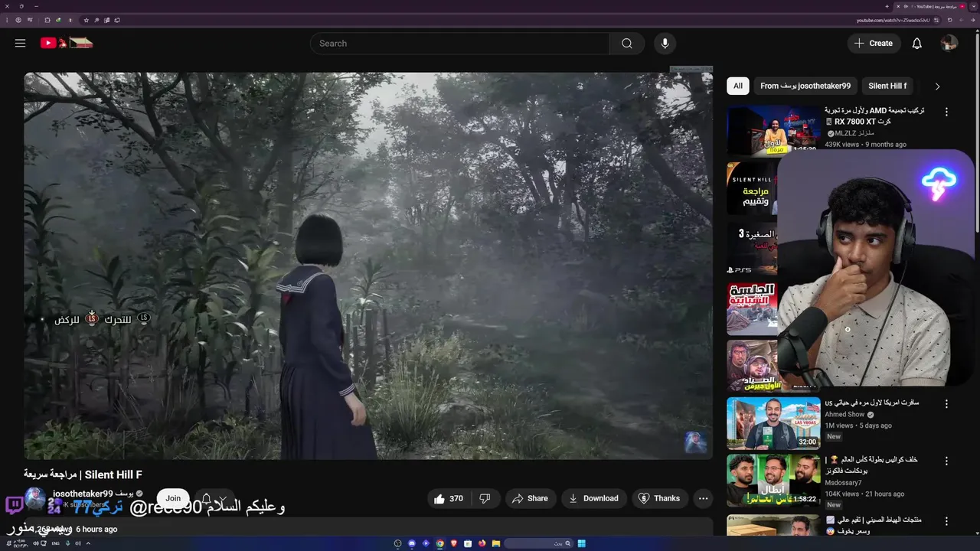Open the Silent Hill review thumbnail in sidebar
This screenshot has height=551, width=980.
coord(752,187)
